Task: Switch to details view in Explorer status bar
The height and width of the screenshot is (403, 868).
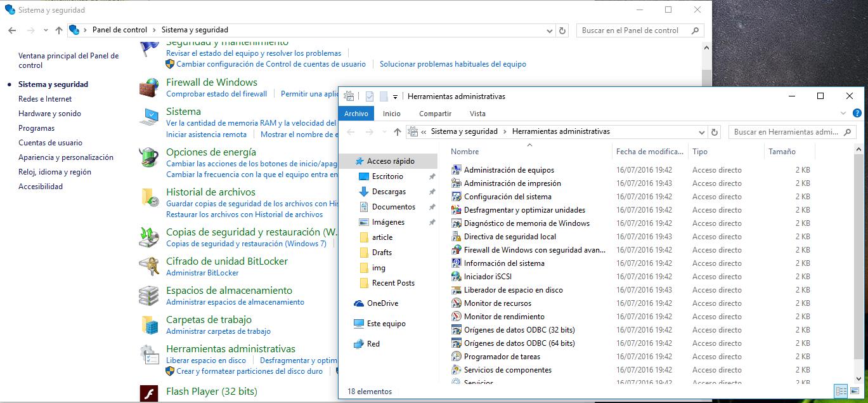Action: tap(841, 392)
